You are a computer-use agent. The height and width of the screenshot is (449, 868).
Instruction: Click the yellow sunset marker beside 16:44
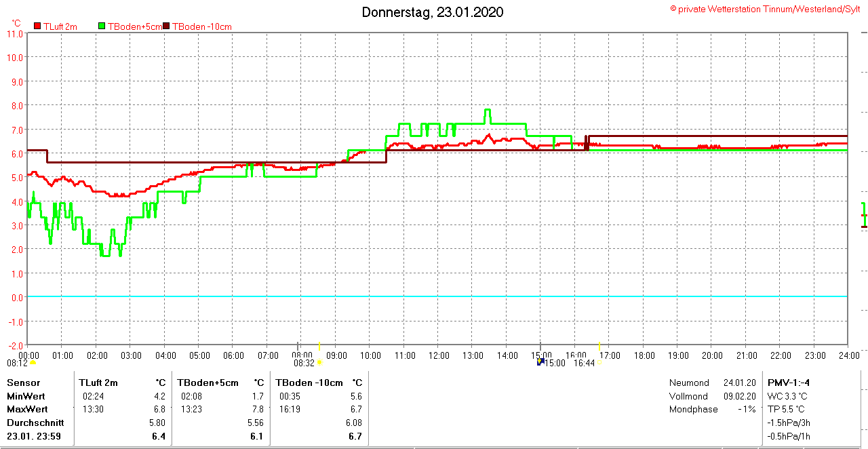tap(599, 363)
